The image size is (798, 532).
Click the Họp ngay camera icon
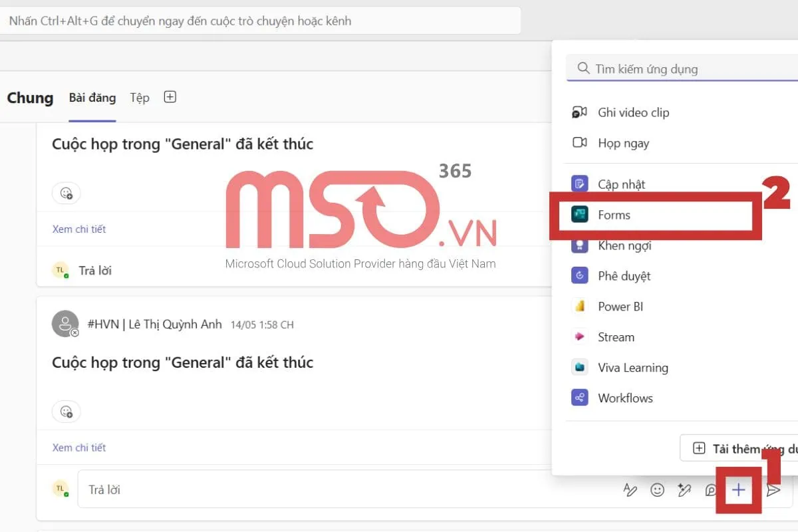click(579, 143)
